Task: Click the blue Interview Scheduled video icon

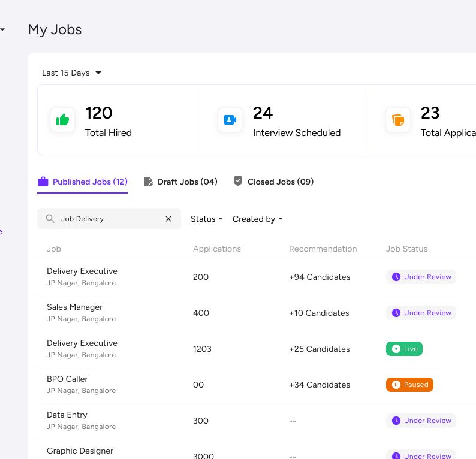Action: pos(230,120)
